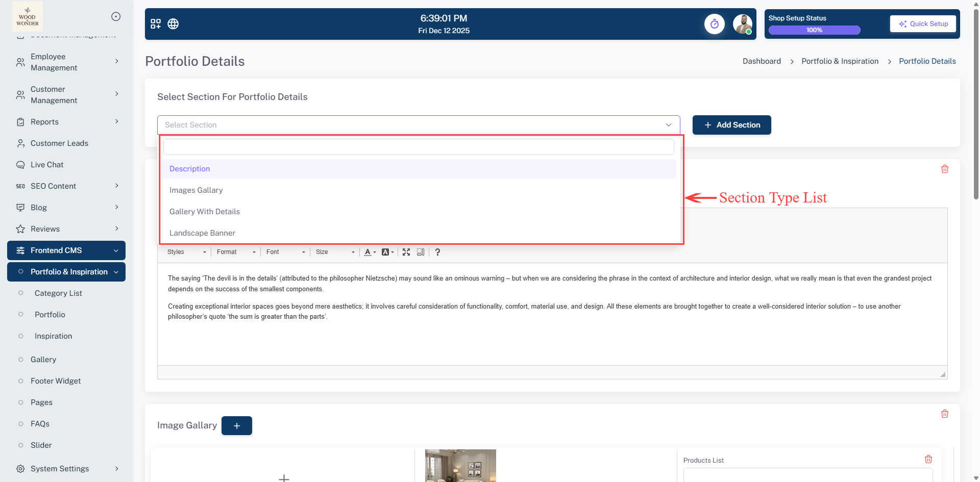The image size is (980, 482).
Task: Click the sidebar collapse circle icon
Action: coord(116,16)
